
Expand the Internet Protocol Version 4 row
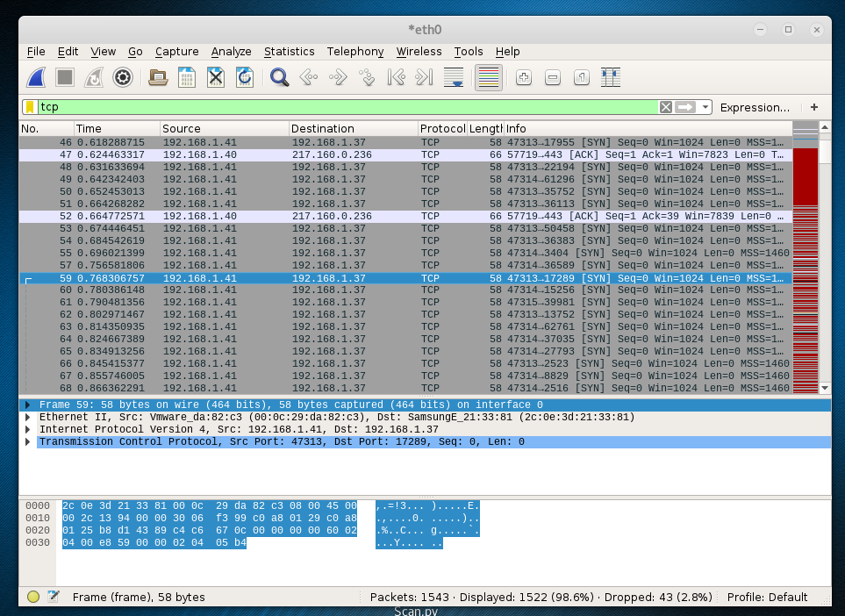28,429
